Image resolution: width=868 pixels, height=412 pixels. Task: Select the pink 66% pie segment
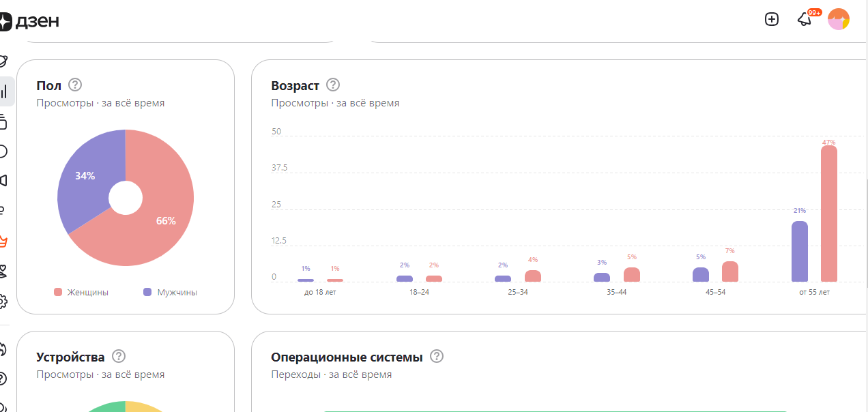(x=166, y=220)
